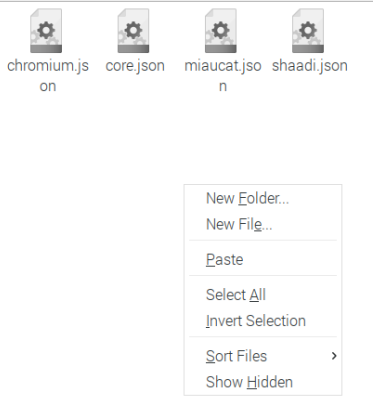Click the chromium.json filename label
Screen dimensions: 373x415
(x=48, y=76)
